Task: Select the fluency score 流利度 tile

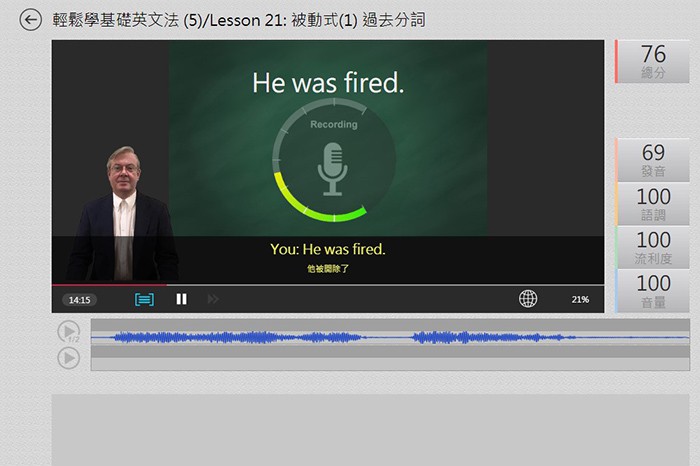Action: tap(653, 247)
